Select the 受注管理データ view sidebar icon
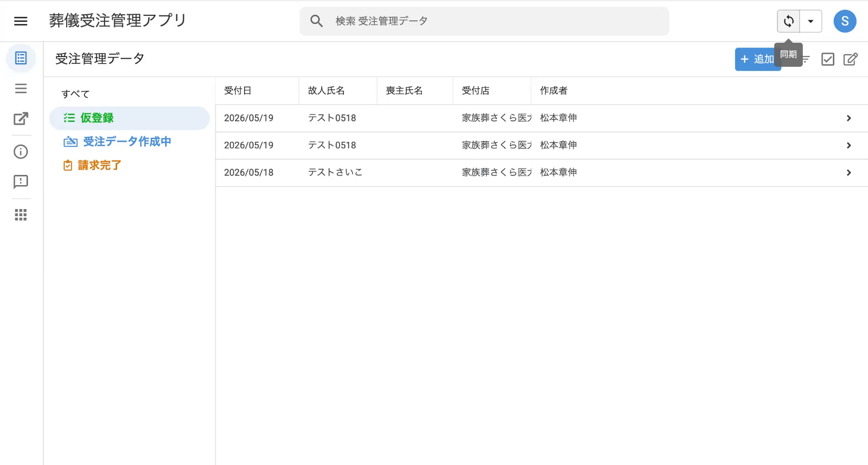 point(21,58)
